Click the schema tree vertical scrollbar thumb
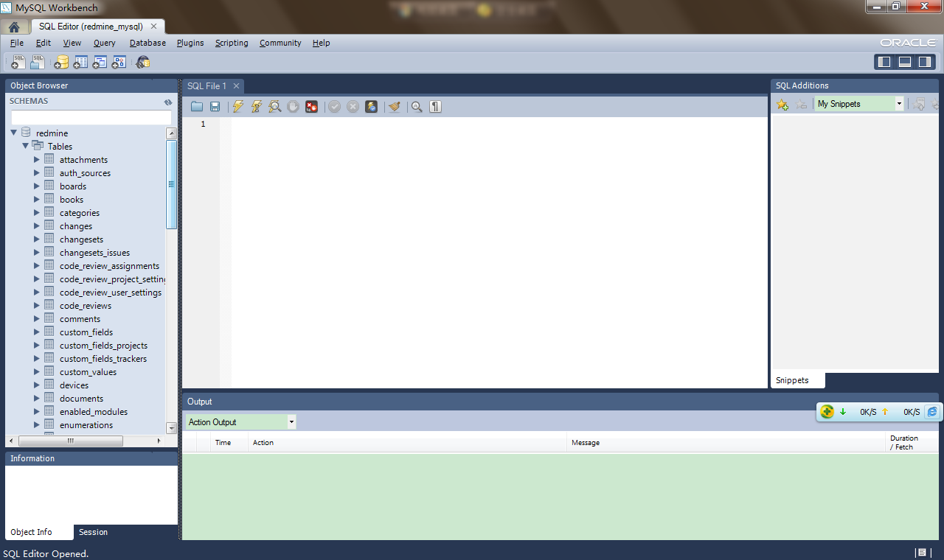 pos(172,184)
